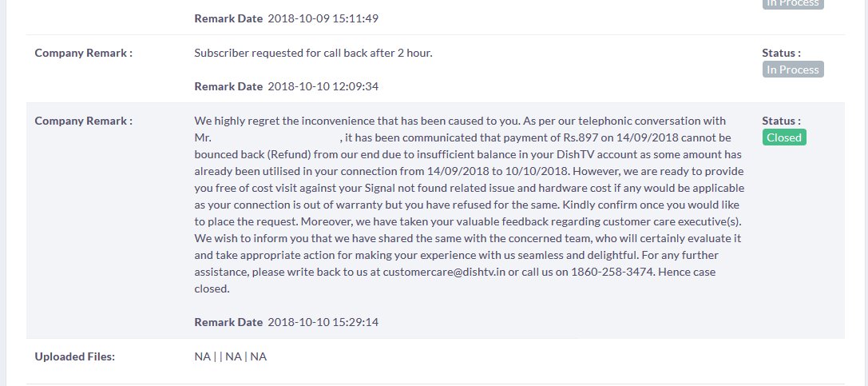Click the blank name area after 'Mr.'
Screen dimensions: 868x386
(275, 137)
